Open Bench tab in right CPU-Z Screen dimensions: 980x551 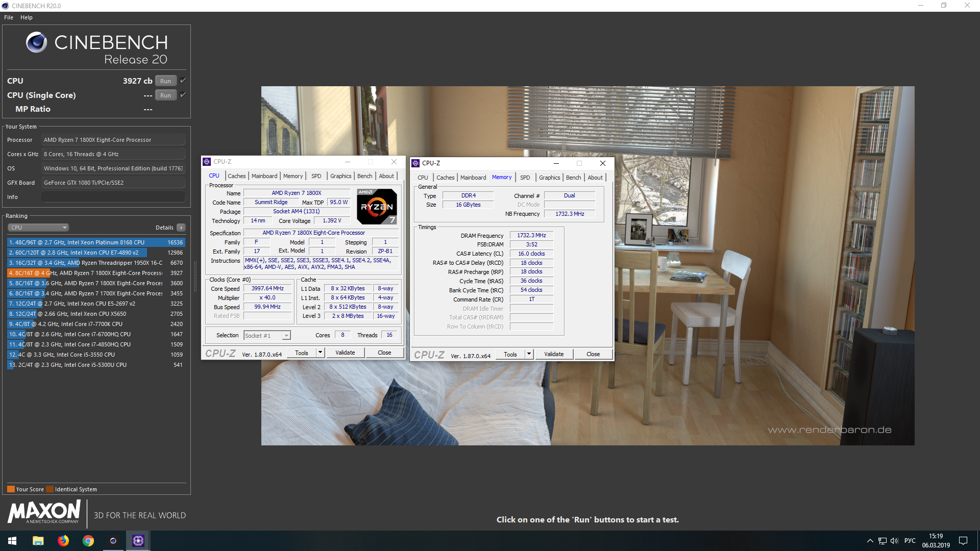pyautogui.click(x=573, y=178)
